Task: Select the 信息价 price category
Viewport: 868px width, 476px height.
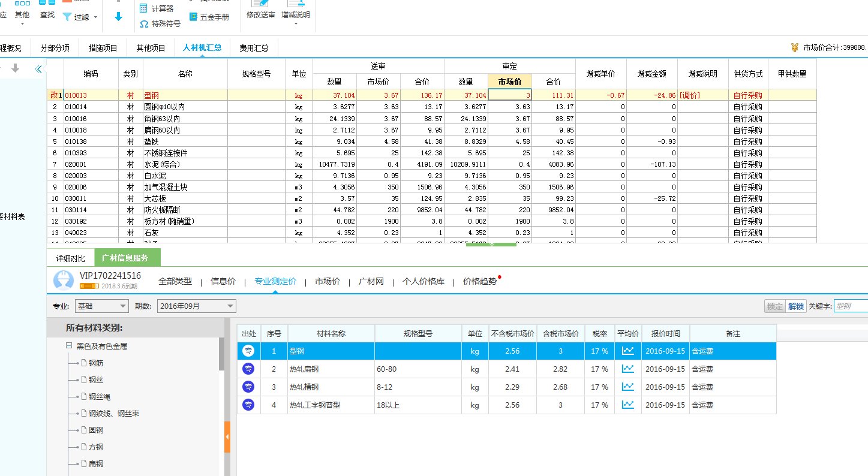Action: (x=223, y=281)
